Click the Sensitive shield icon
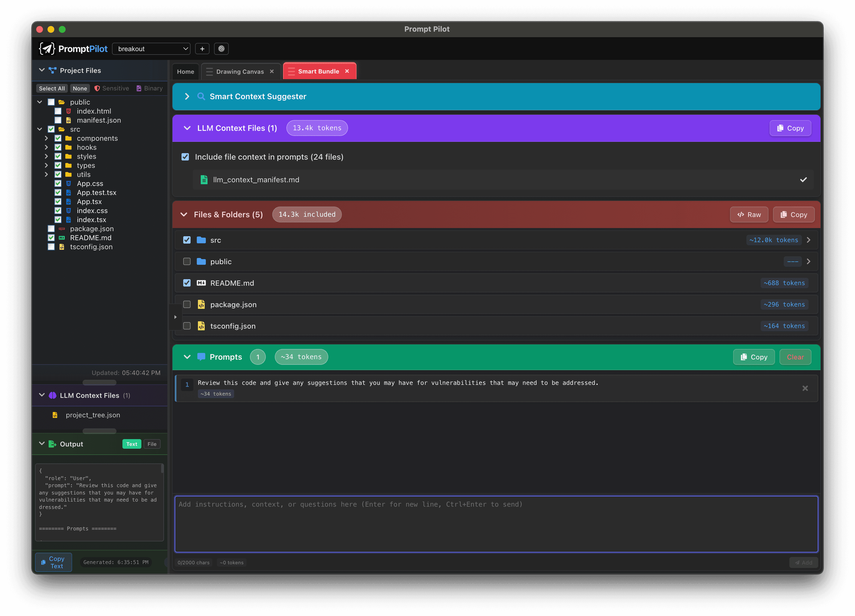The image size is (855, 616). click(97, 88)
